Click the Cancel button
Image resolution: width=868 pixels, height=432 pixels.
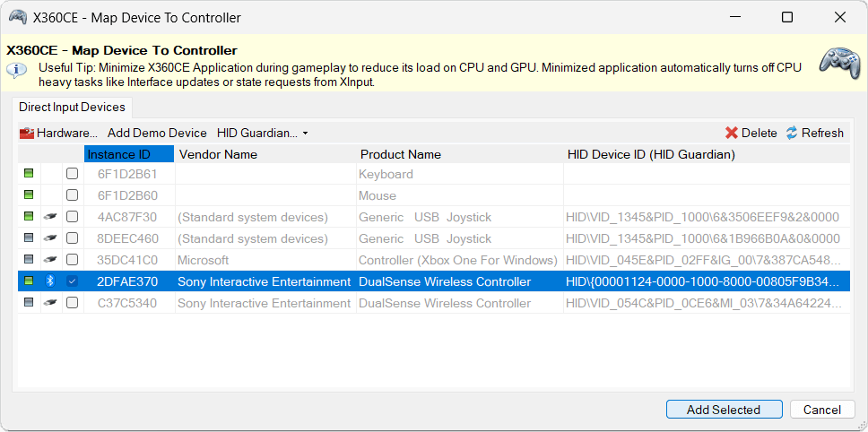(x=821, y=410)
